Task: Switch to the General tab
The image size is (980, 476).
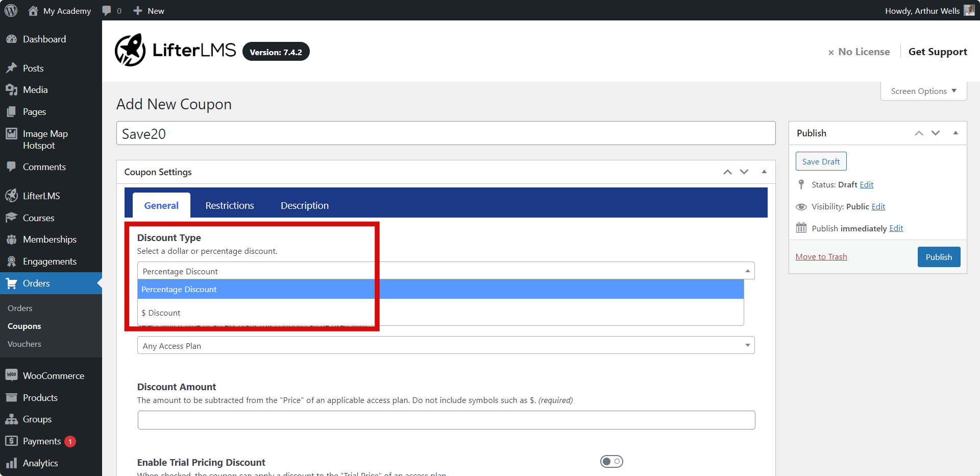Action: pyautogui.click(x=161, y=205)
